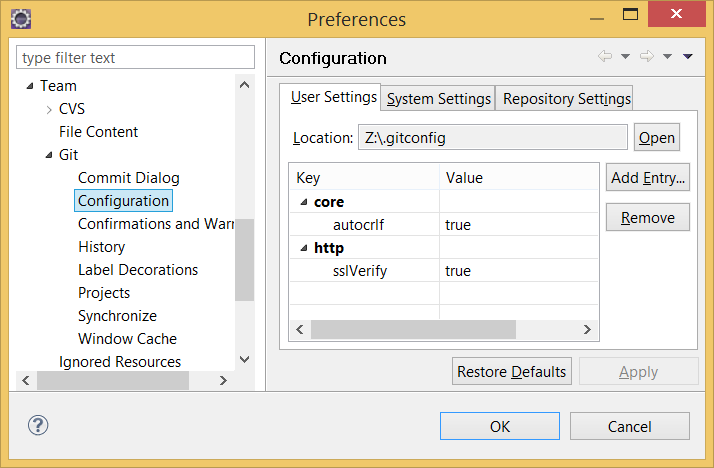Image resolution: width=714 pixels, height=468 pixels.
Task: Click tree vertical scrollbar up arrow
Action: [245, 85]
